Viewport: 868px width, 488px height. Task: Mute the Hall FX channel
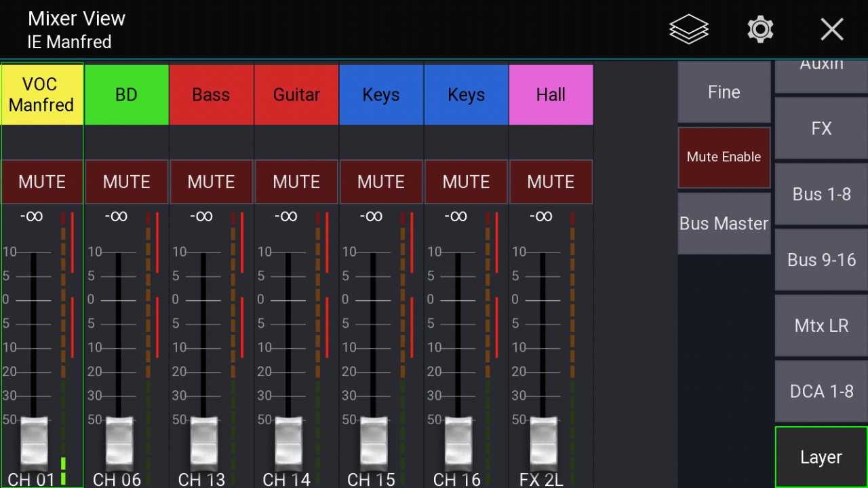(551, 182)
